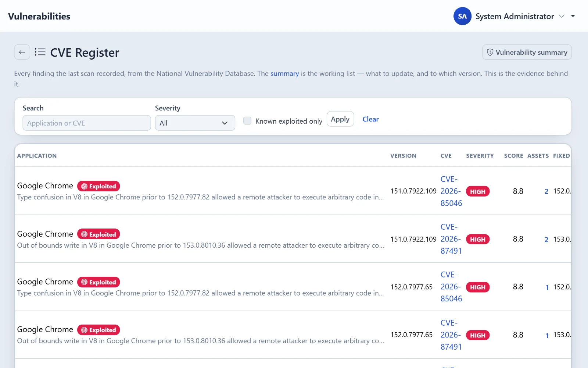Open the Severity dropdown set to All
The height and width of the screenshot is (368, 588).
(195, 123)
